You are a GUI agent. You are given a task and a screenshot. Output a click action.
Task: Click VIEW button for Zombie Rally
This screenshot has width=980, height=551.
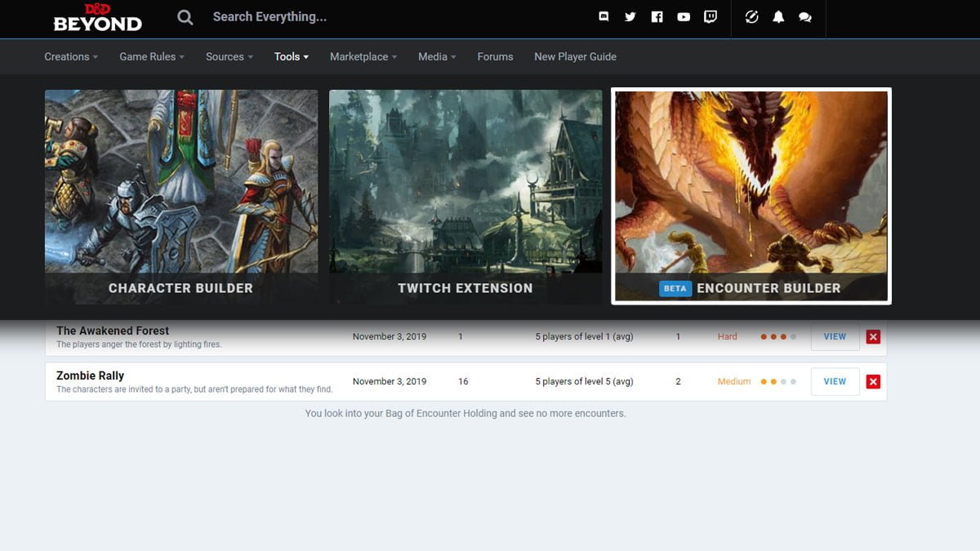[835, 381]
